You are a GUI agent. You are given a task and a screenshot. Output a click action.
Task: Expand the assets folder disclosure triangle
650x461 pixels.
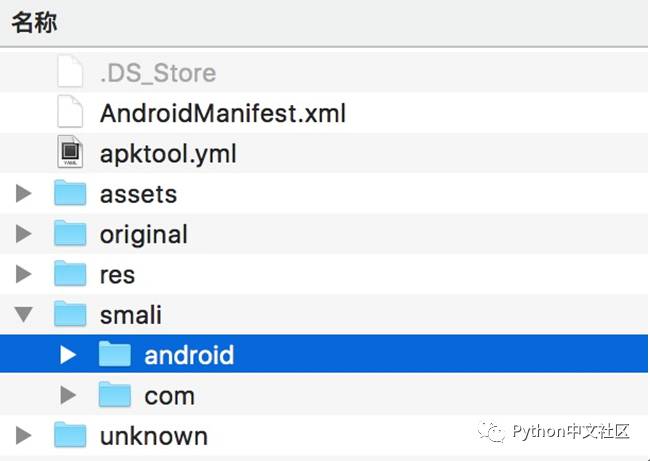[x=24, y=194]
